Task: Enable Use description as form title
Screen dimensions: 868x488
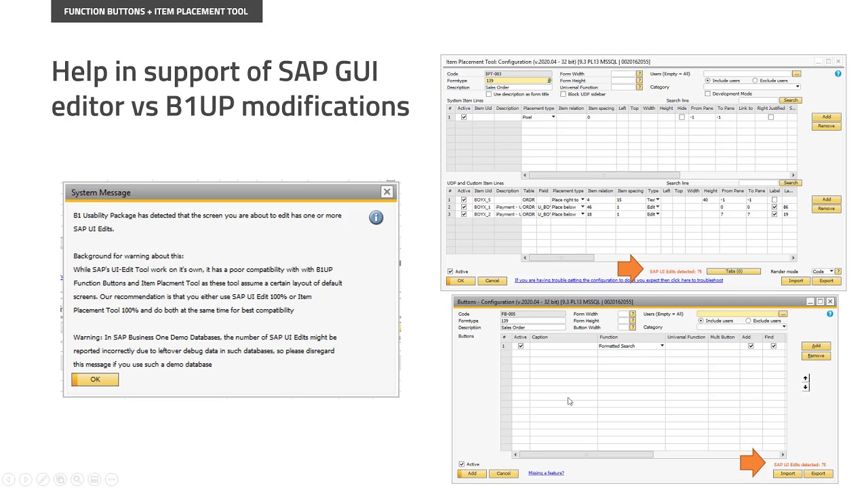Action: point(489,94)
